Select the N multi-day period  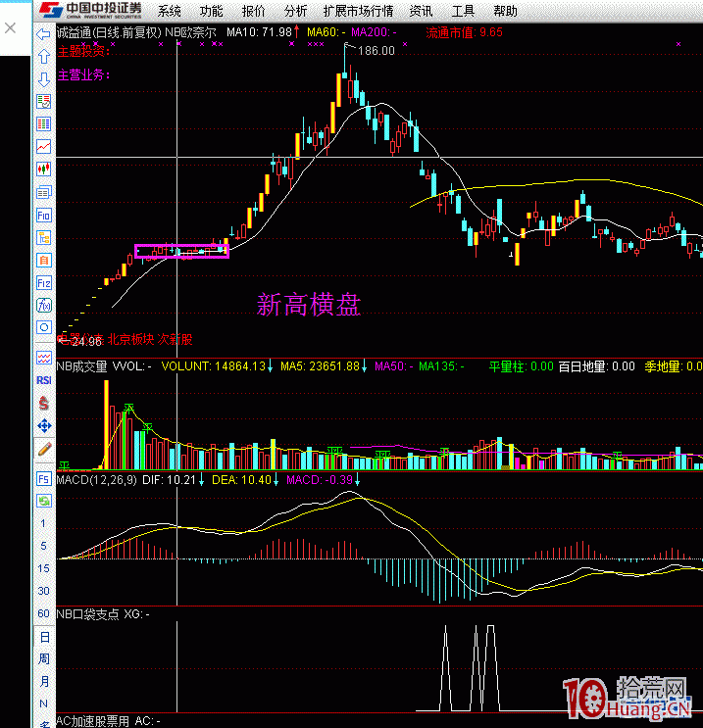pos(44,704)
